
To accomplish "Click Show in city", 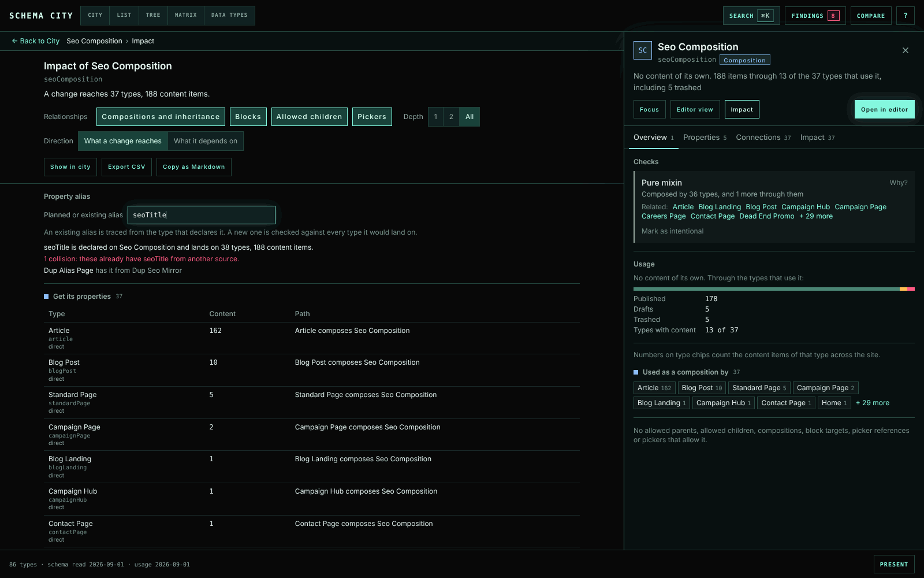I will [70, 167].
